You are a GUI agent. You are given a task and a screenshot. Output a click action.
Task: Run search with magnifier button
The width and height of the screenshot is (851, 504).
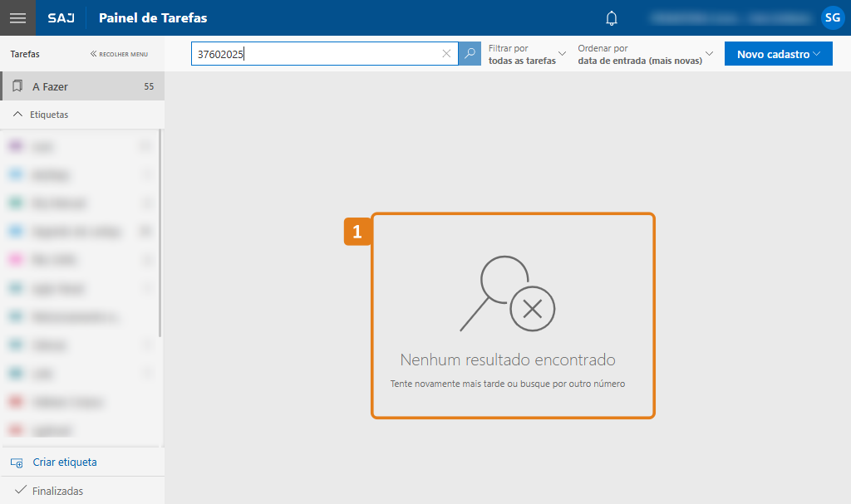[470, 54]
